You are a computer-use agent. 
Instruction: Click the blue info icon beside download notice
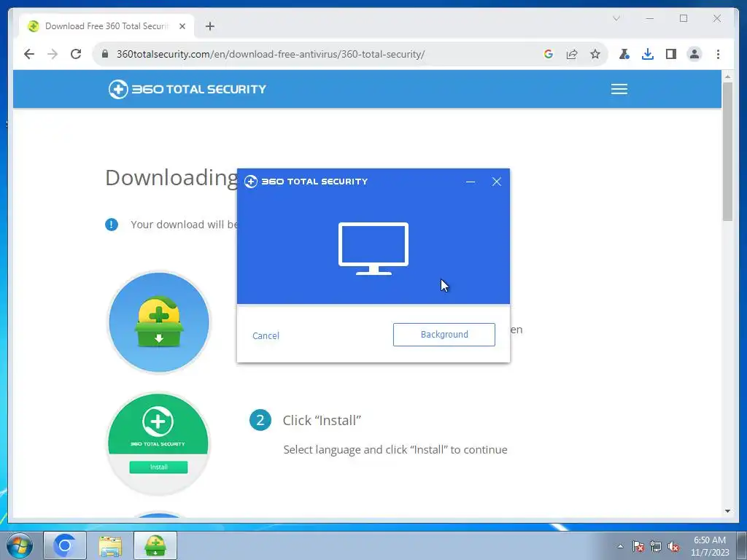(x=112, y=225)
